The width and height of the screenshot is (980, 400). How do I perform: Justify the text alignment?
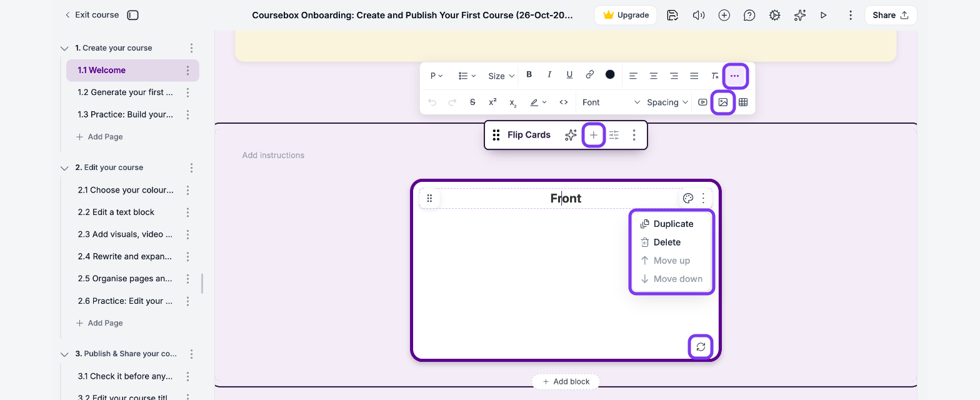click(694, 76)
